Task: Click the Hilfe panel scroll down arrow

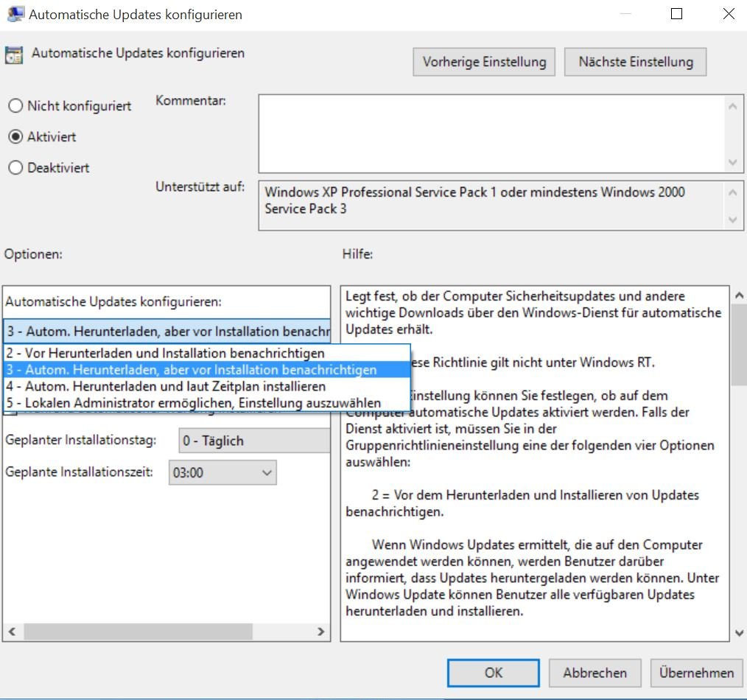Action: pyautogui.click(x=740, y=633)
